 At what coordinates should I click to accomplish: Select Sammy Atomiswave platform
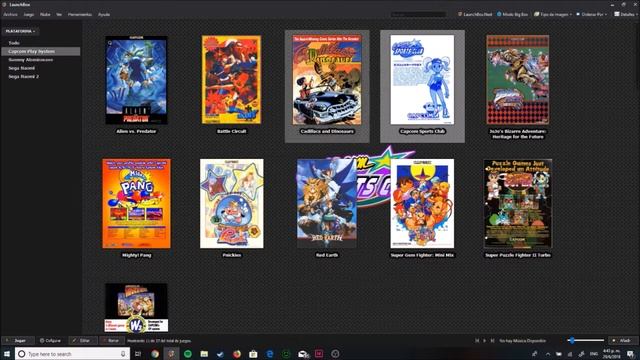(31, 60)
